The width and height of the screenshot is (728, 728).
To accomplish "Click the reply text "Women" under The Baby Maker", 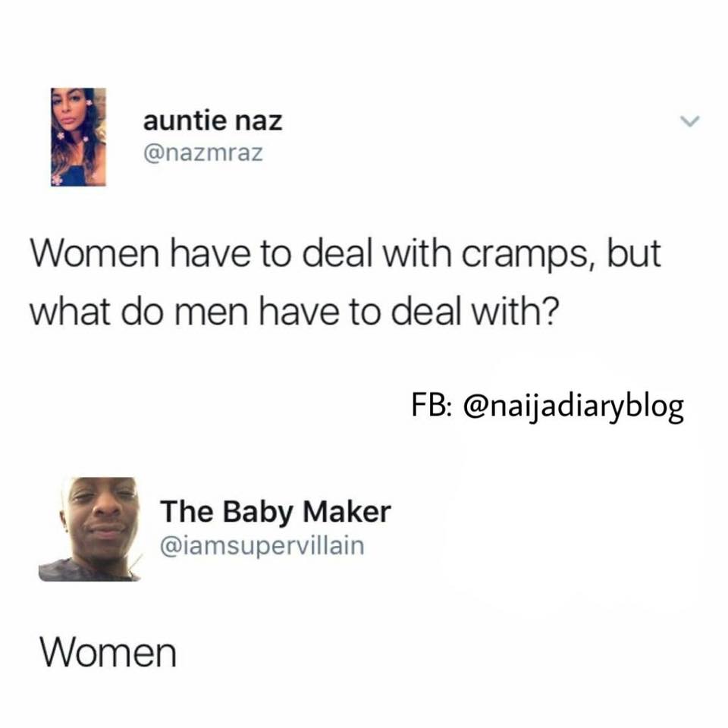I will [x=108, y=652].
